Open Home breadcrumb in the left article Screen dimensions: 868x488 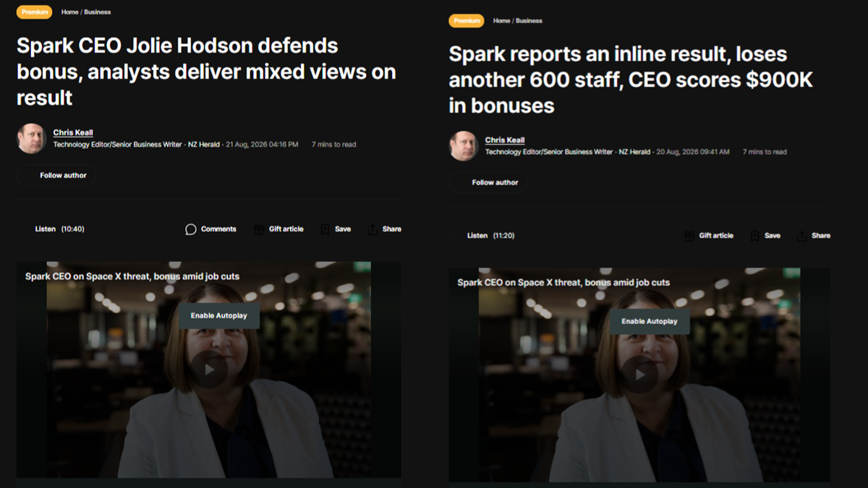click(x=70, y=12)
